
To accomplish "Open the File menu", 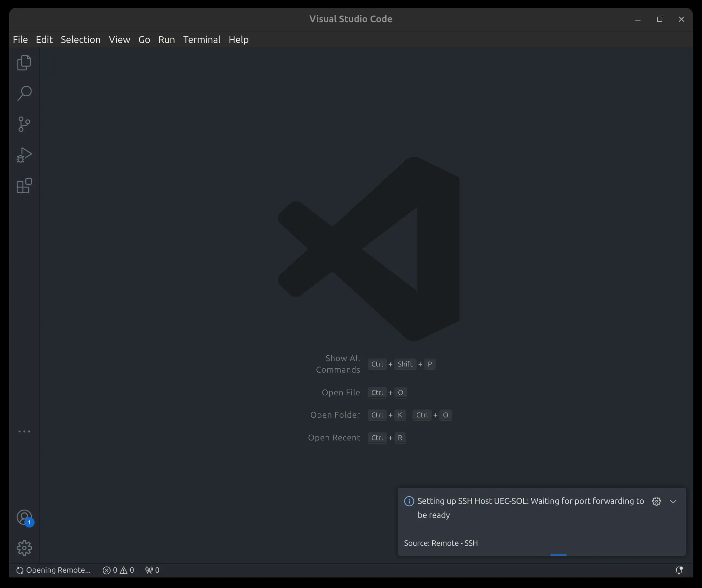I will [20, 40].
